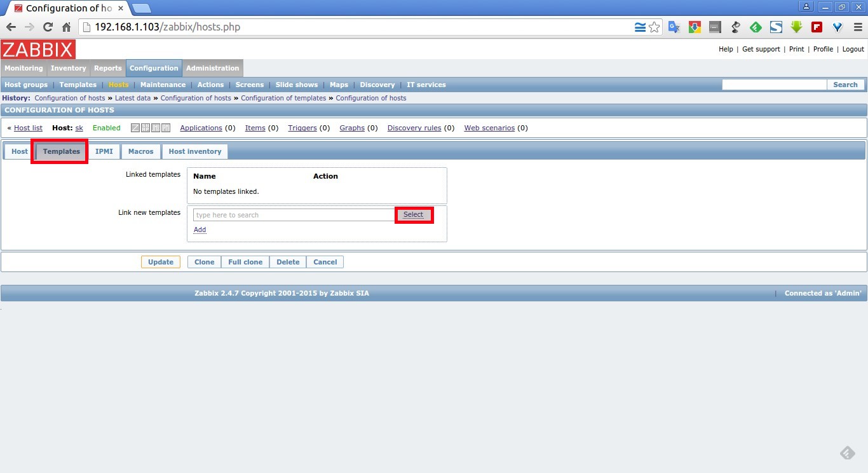Open the gray keyboard extension icon
This screenshot has width=868, height=473.
coord(715,27)
